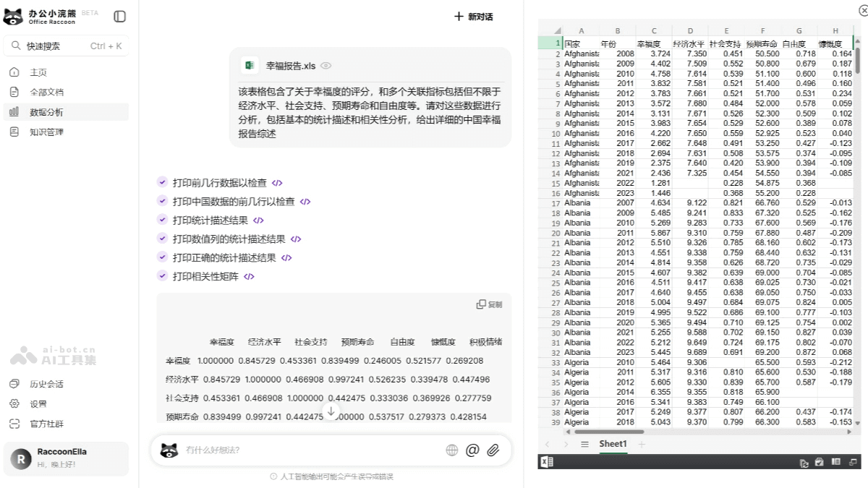Click the paperclip attachment icon
The image size is (868, 488).
(x=494, y=450)
